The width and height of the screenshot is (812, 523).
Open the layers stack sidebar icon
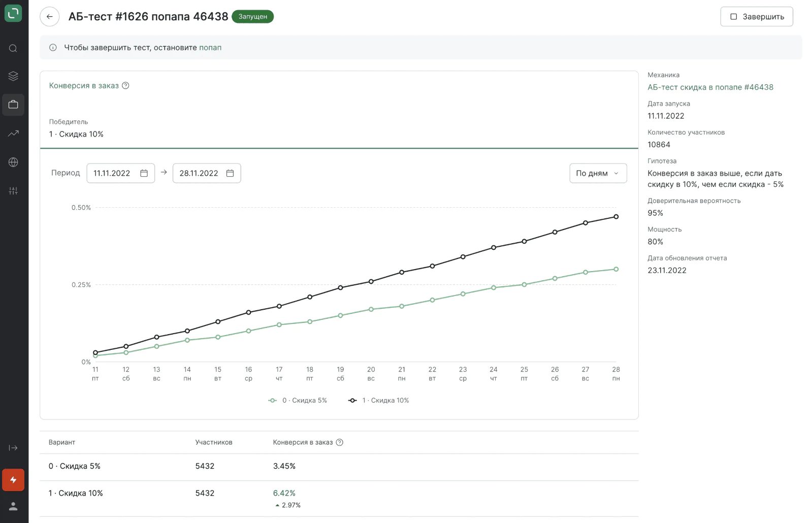pyautogui.click(x=13, y=76)
